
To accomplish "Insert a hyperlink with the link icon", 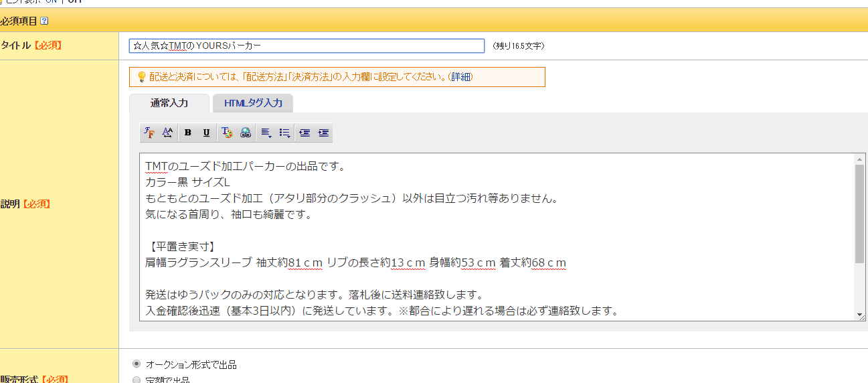I will coord(246,133).
